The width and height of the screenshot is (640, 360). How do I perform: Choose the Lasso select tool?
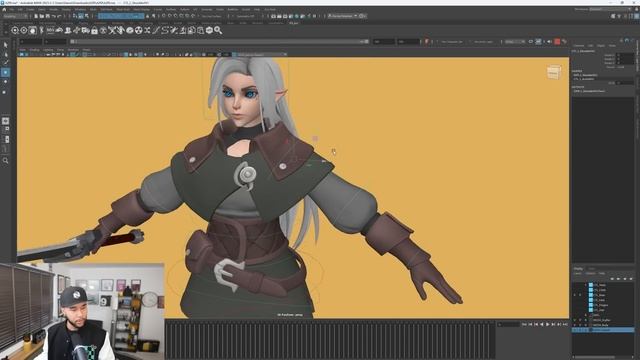(x=5, y=54)
